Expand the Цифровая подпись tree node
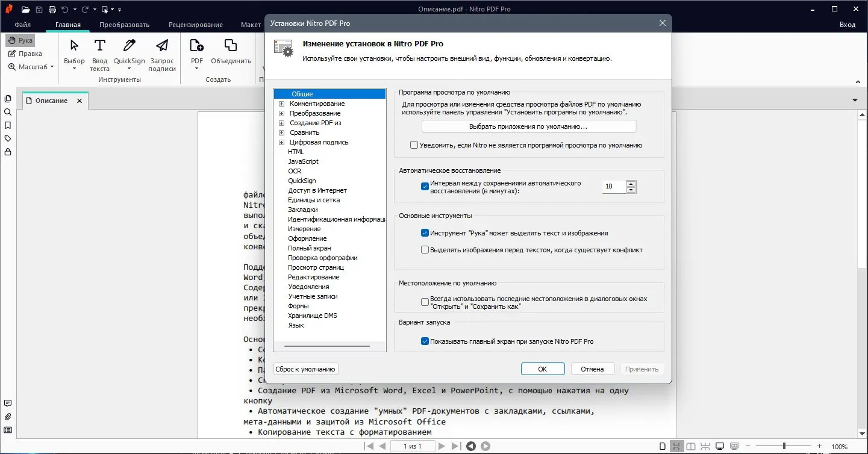 click(x=281, y=142)
